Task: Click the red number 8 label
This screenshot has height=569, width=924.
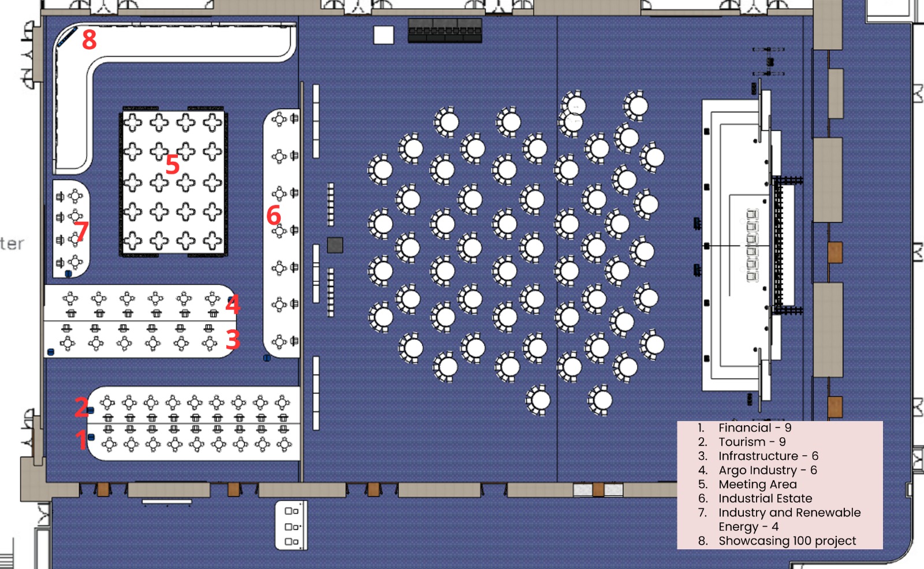Action: tap(89, 40)
